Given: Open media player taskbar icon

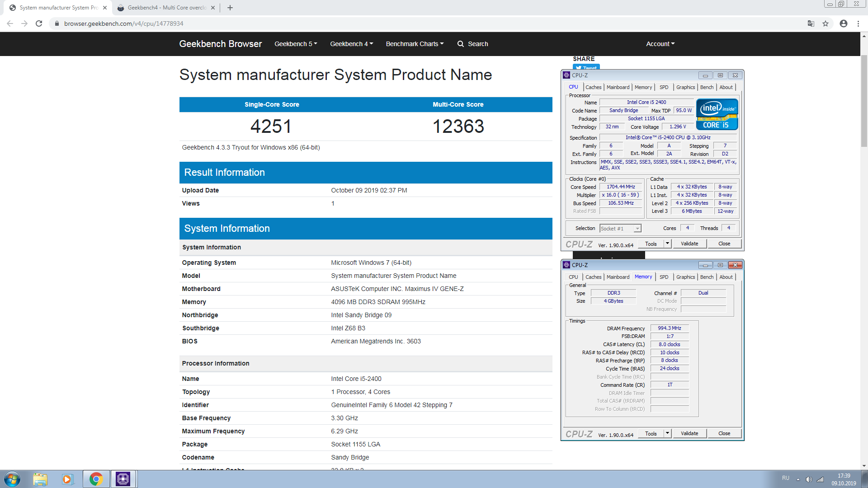Looking at the screenshot, I should pos(67,479).
